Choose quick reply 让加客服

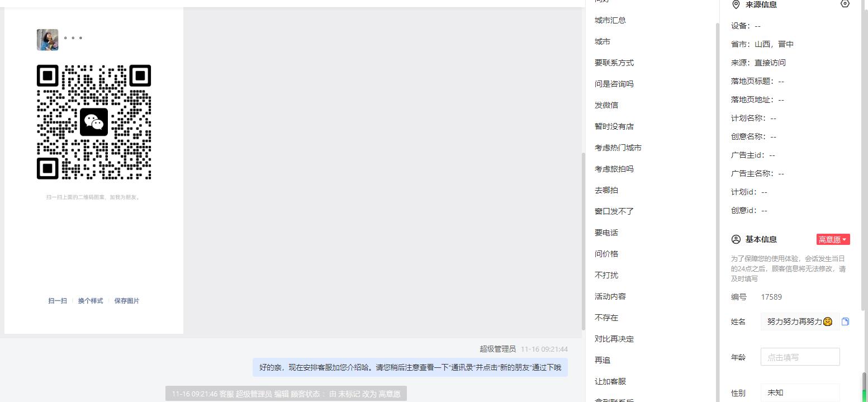pyautogui.click(x=610, y=381)
